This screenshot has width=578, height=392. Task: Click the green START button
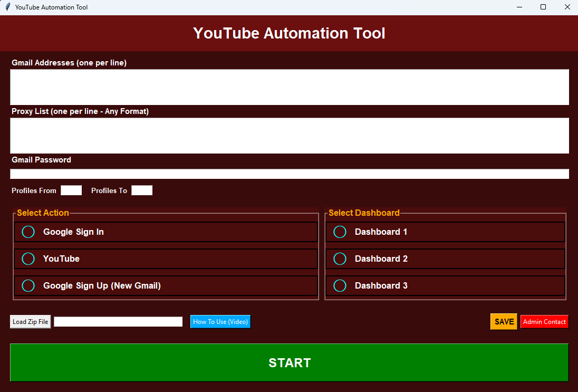click(x=290, y=362)
